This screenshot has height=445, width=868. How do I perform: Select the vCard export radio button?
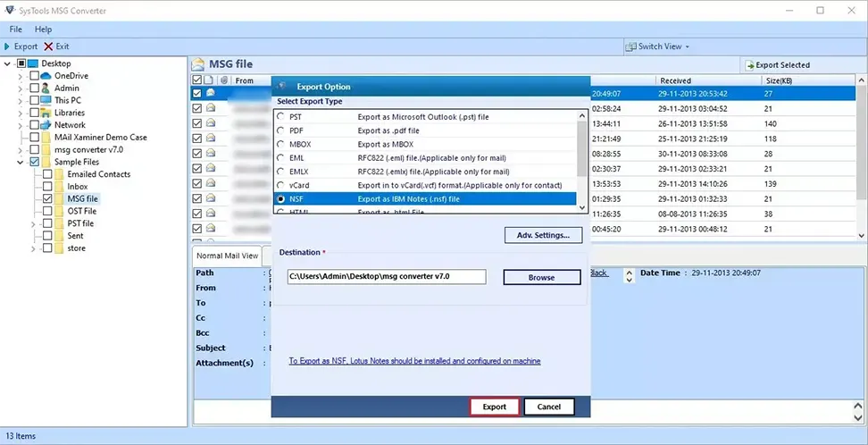click(281, 185)
